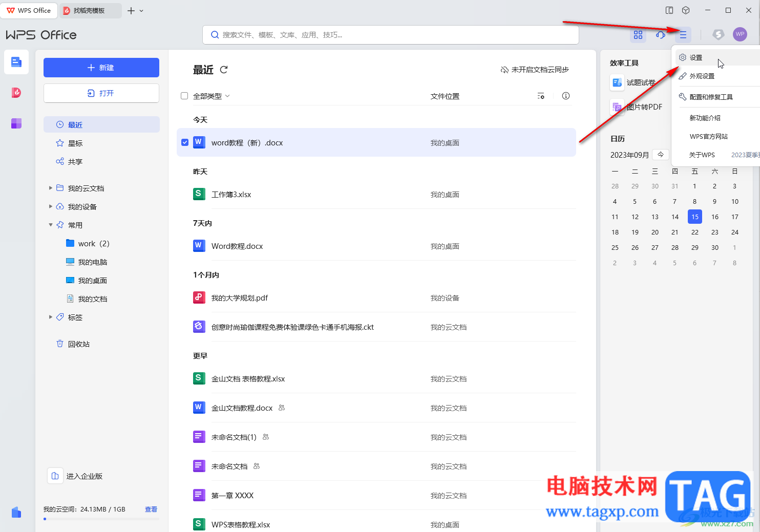Click the shared icon next to 未命名文档(1)
This screenshot has height=532, width=760.
click(x=266, y=437)
